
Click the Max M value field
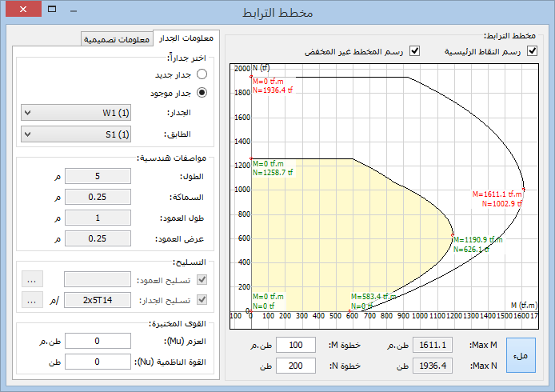(x=433, y=345)
